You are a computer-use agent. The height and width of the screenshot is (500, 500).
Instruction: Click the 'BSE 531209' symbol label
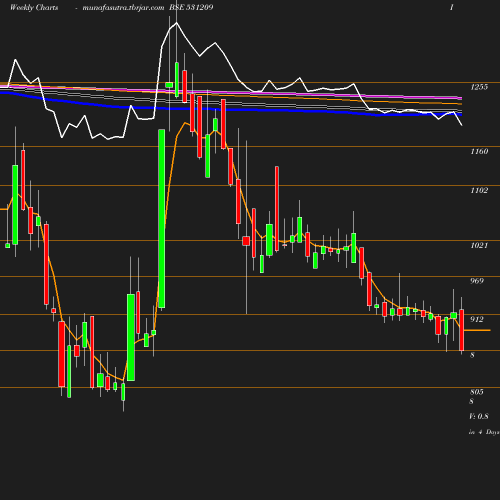(x=191, y=7)
